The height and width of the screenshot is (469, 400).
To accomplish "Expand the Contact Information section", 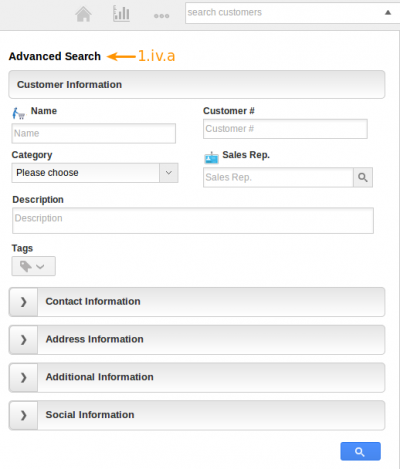I will 197,302.
